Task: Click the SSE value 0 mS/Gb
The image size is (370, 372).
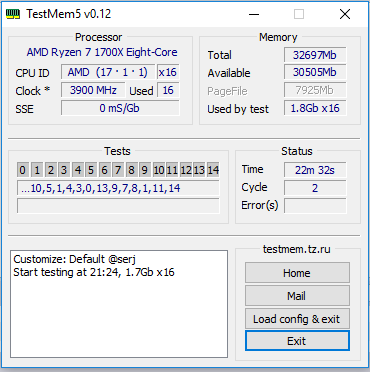Action: pyautogui.click(x=120, y=108)
